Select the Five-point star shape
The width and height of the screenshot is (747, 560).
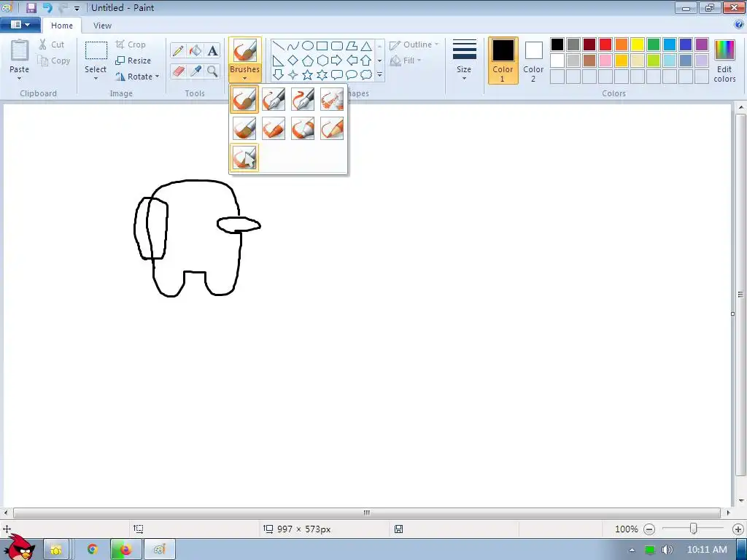click(x=308, y=75)
